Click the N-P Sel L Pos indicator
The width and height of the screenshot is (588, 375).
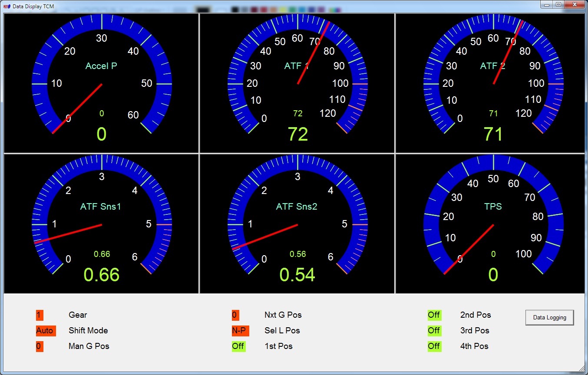pyautogui.click(x=240, y=331)
